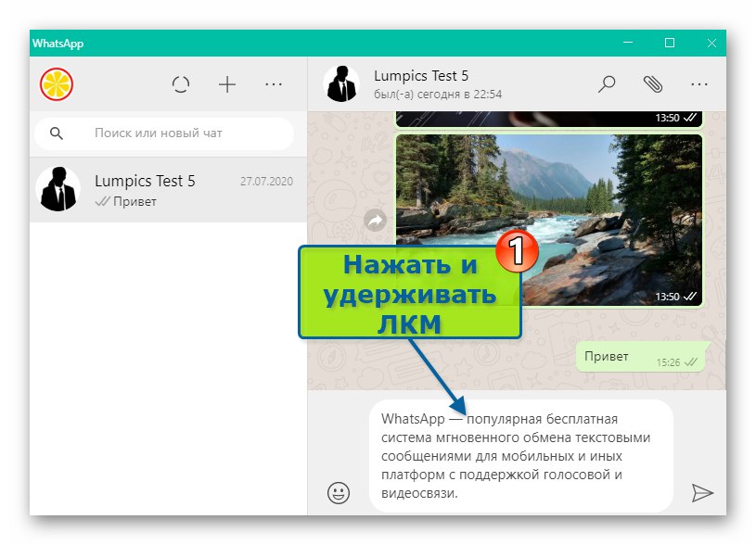Viewport: 756px width, 545px height.
Task: Send the message with paper-plane icon
Action: 702,493
